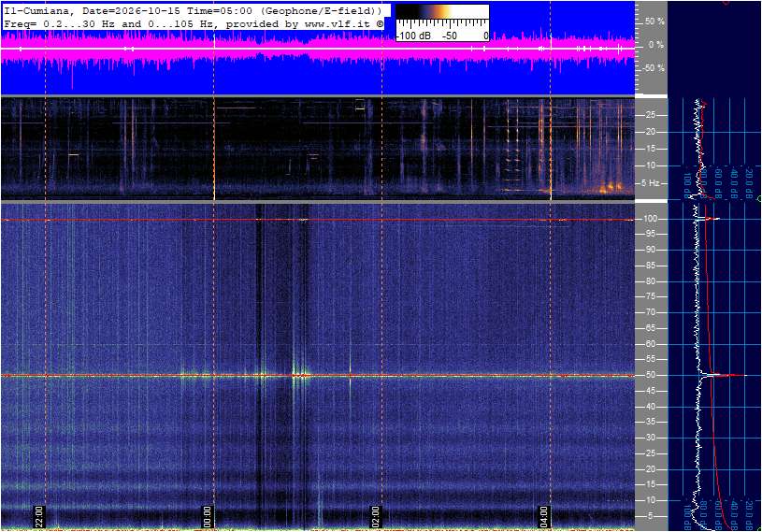Click the '-100 dB' label on color scale
The image size is (762, 532).
[x=413, y=36]
